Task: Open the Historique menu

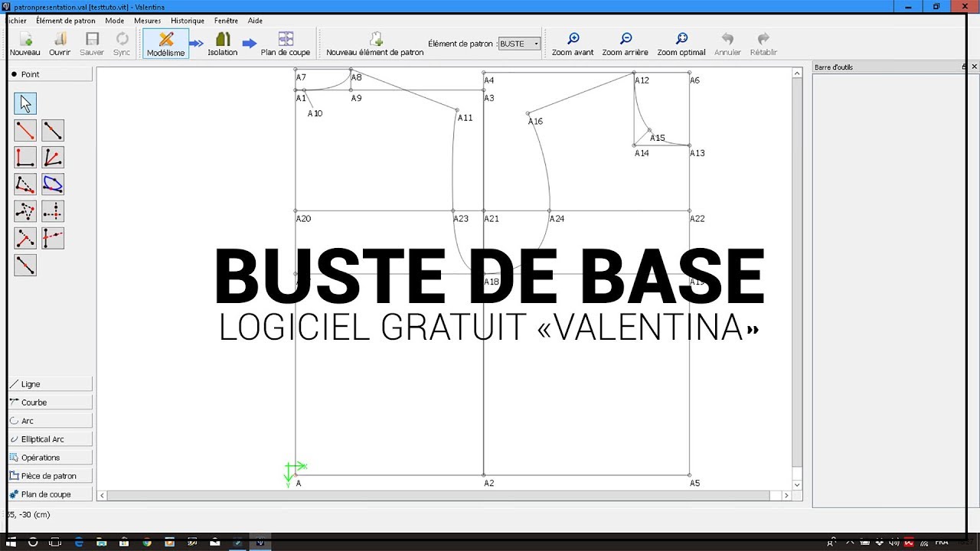Action: coord(188,21)
